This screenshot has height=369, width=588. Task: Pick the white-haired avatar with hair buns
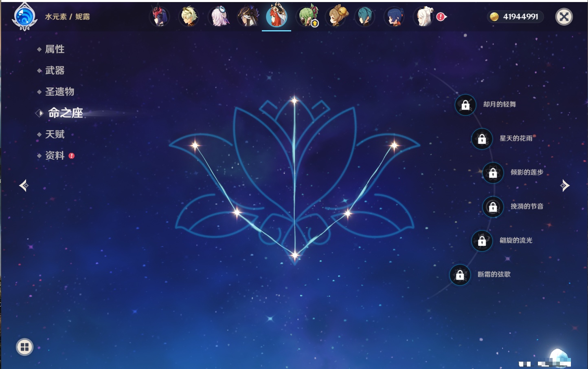(423, 16)
